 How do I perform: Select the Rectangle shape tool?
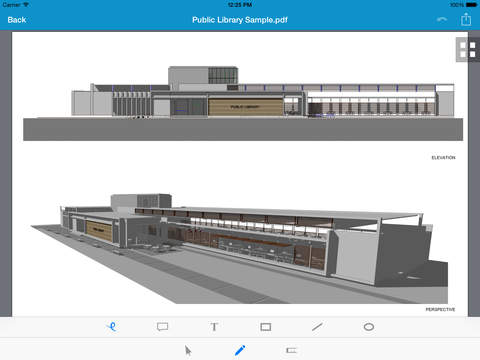tap(266, 327)
